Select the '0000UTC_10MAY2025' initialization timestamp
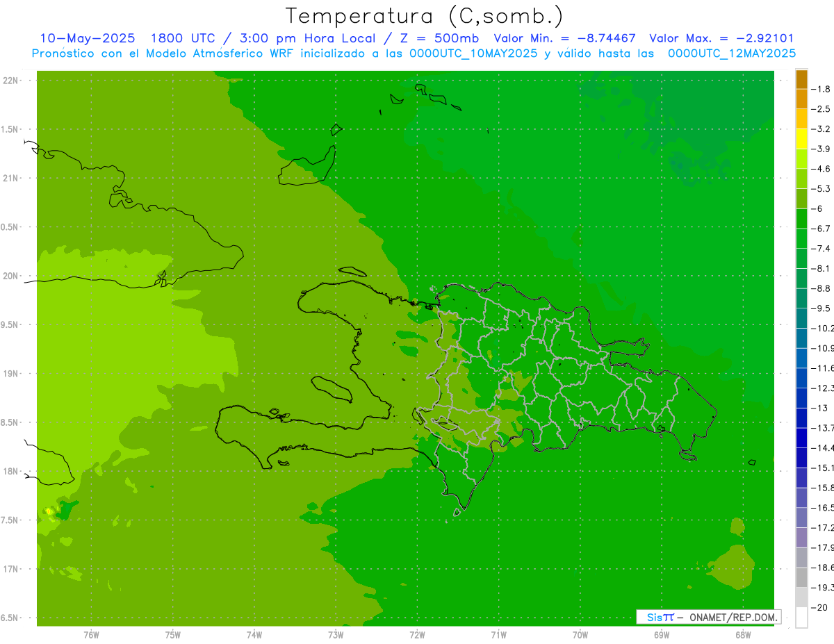834x644 pixels. point(473,53)
